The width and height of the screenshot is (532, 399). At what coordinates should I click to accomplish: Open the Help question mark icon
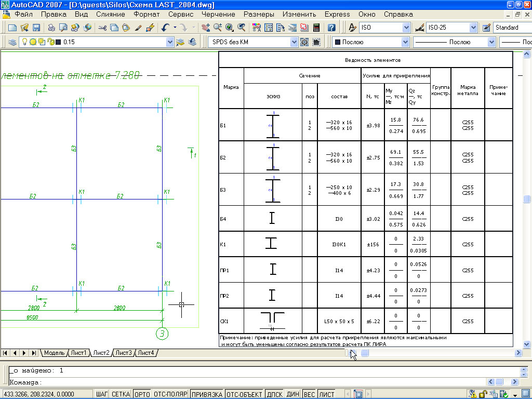click(331, 28)
